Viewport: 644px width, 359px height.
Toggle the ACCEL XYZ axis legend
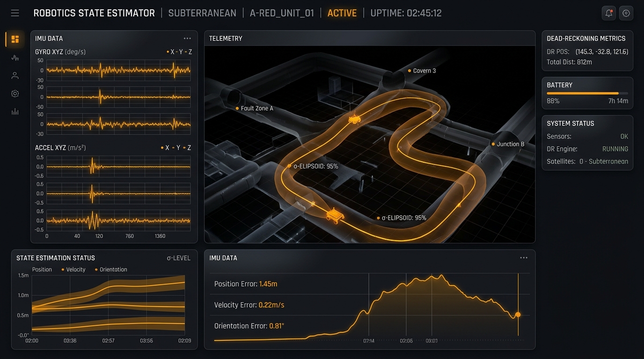tap(176, 148)
